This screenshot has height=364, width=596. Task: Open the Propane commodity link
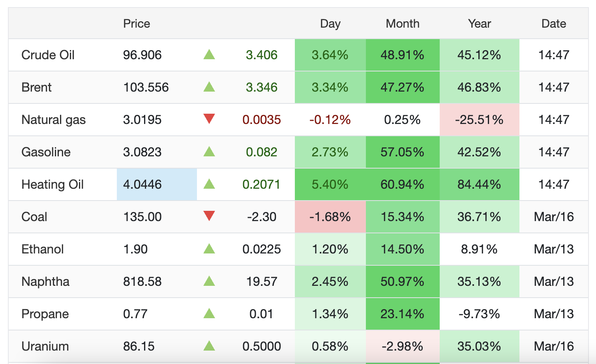click(45, 314)
